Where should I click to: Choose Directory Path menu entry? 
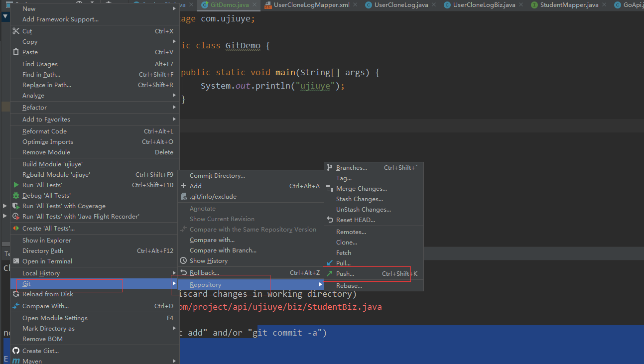(x=94, y=250)
